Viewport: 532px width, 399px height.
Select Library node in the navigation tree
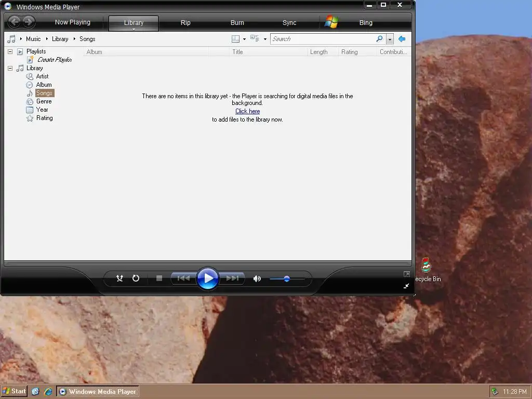tap(35, 68)
